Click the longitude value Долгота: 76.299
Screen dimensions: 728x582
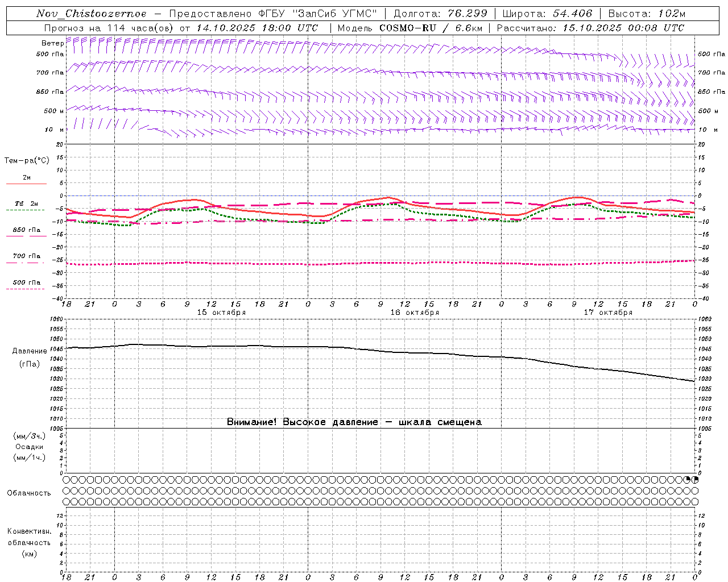[440, 14]
